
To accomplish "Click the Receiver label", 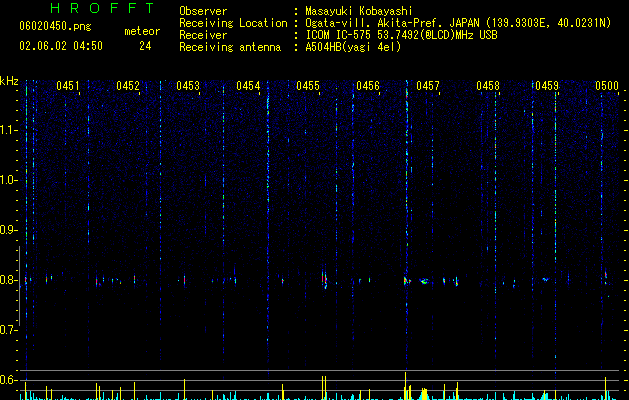I will click(203, 35).
